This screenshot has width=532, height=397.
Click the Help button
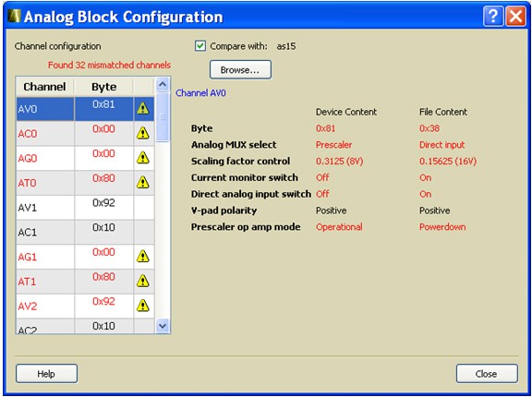pos(46,374)
